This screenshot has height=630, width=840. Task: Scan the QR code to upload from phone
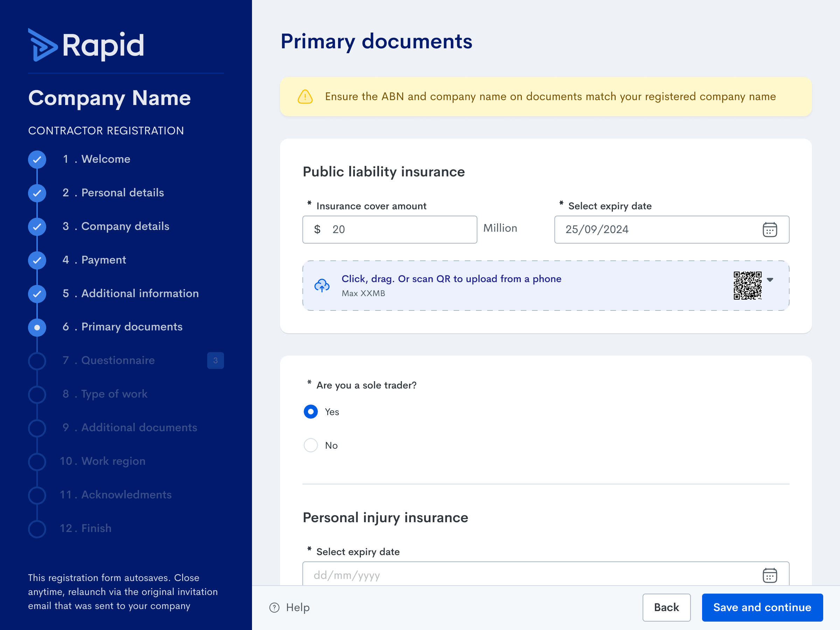tap(747, 286)
